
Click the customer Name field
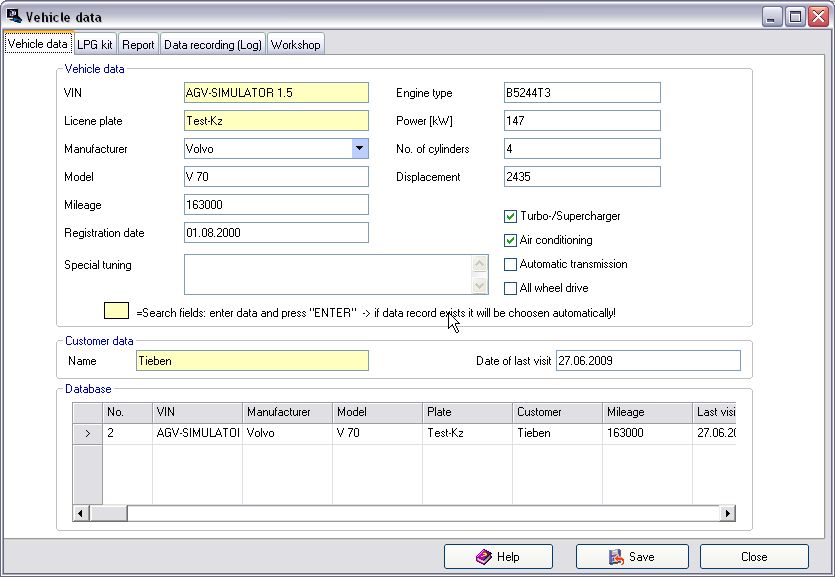click(x=252, y=361)
